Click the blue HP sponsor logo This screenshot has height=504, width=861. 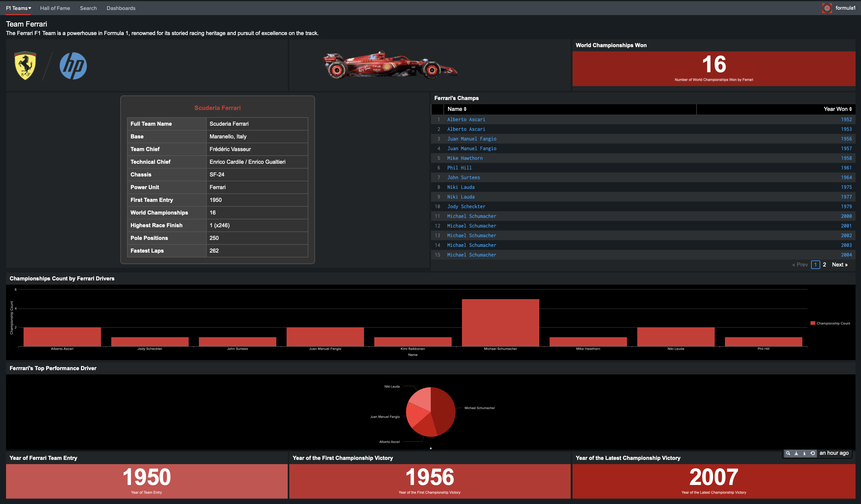click(73, 66)
